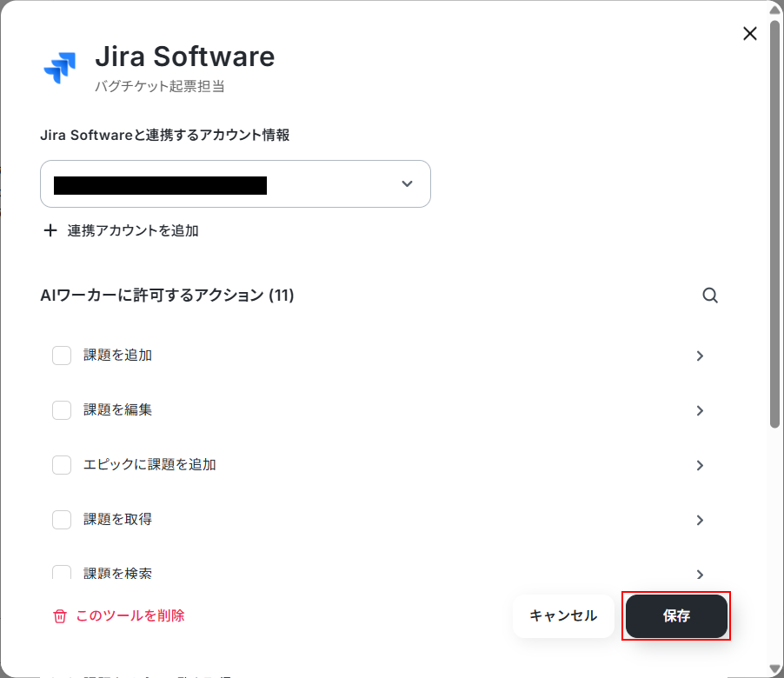Open the linked account dropdown
Screen dimensions: 784x678
tap(235, 184)
